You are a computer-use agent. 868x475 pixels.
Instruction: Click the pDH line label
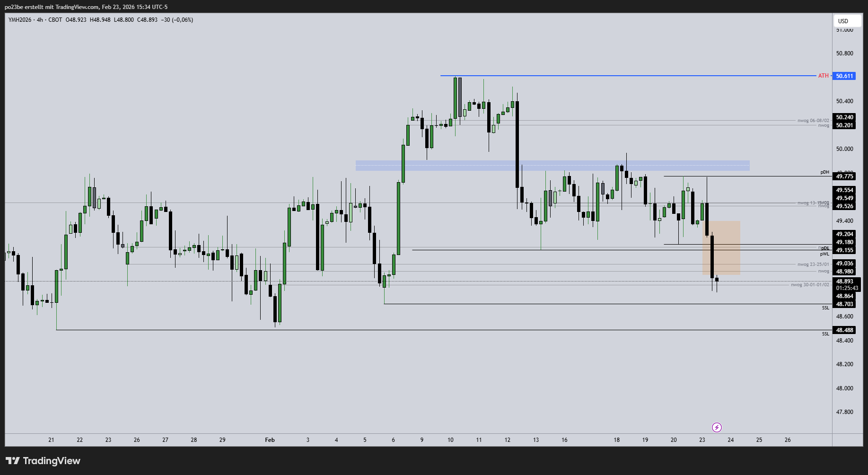(824, 172)
